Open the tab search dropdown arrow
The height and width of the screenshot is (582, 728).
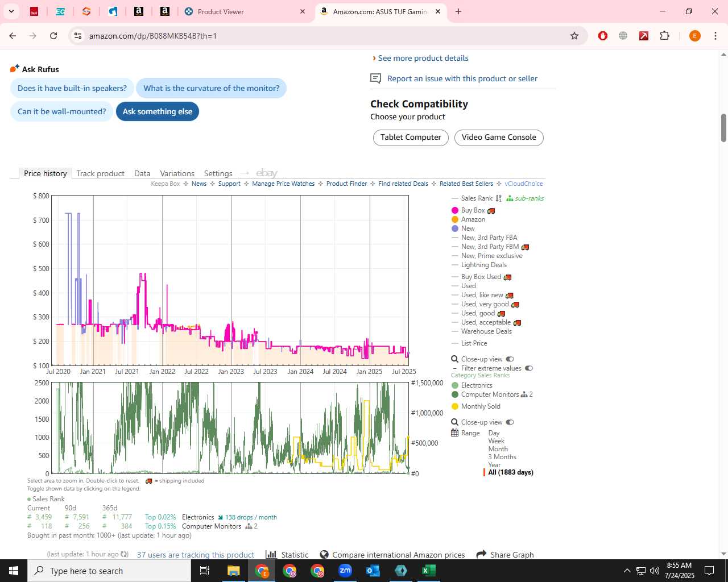pos(11,11)
